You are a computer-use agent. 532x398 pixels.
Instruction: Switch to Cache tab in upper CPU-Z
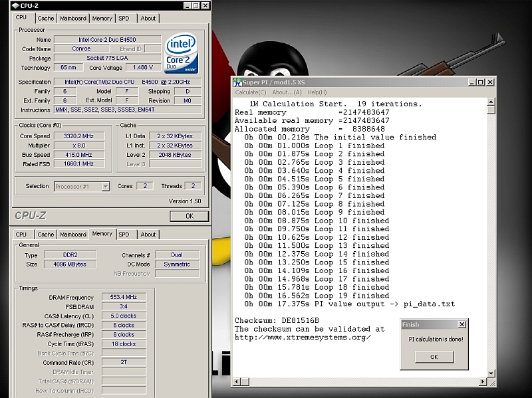click(46, 19)
